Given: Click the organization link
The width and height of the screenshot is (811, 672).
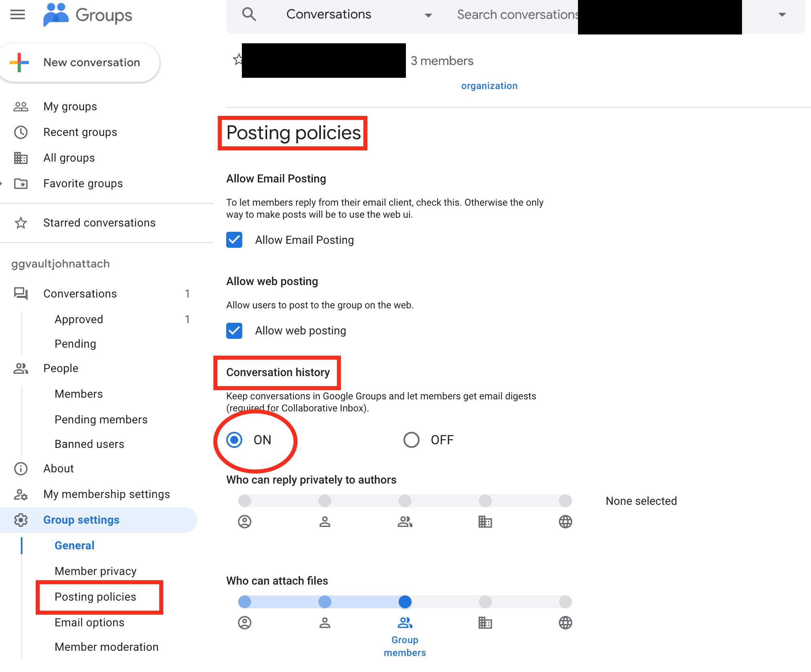Looking at the screenshot, I should 489,86.
